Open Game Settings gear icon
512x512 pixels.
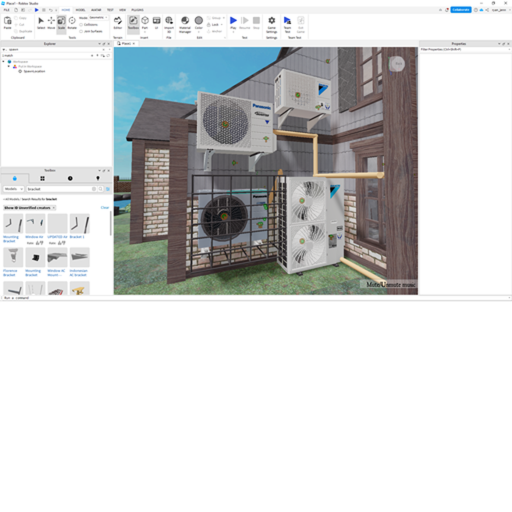pos(272,25)
